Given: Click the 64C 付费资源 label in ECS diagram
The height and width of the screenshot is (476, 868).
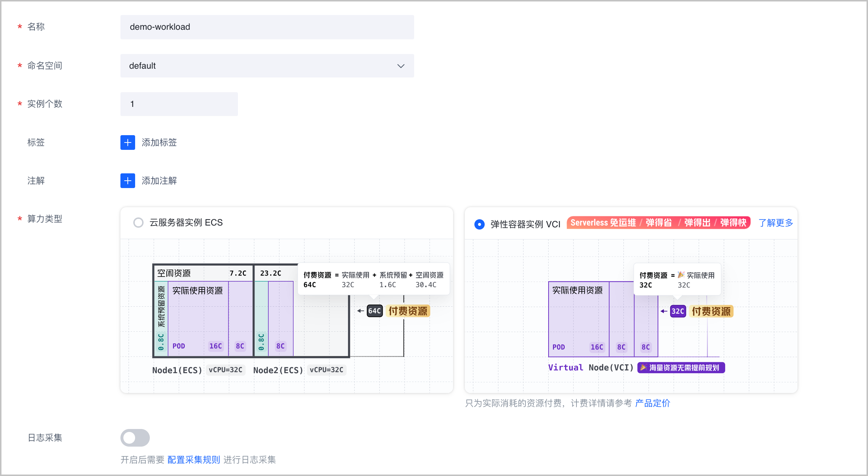Looking at the screenshot, I should click(x=398, y=311).
